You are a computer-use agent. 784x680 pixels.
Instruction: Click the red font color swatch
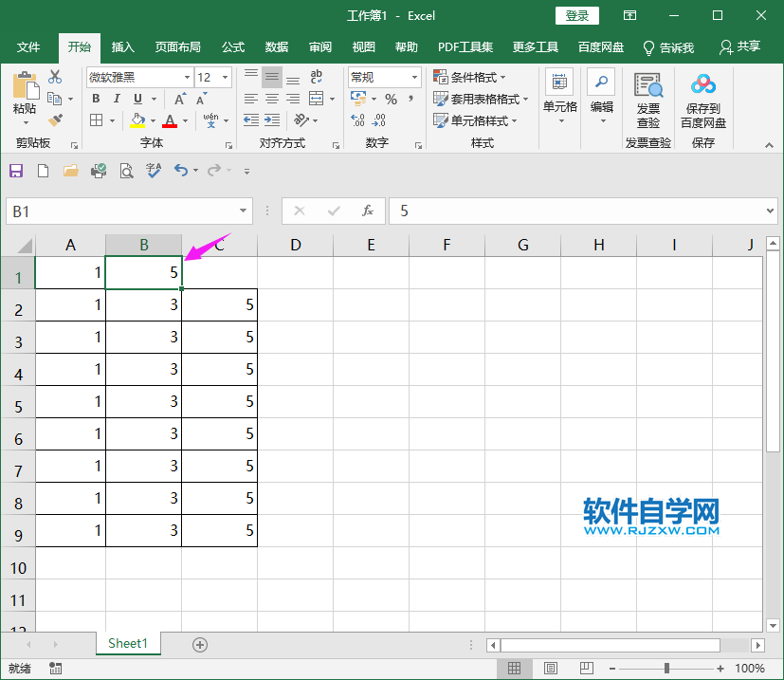point(168,124)
